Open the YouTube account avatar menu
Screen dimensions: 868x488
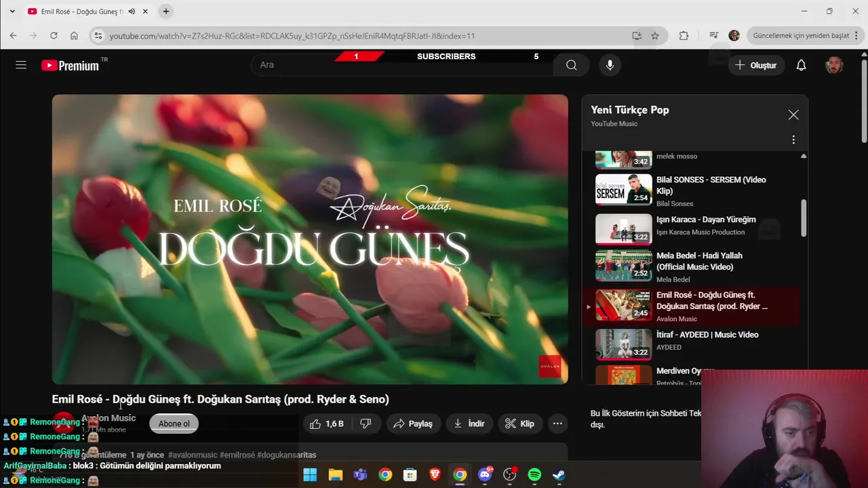(834, 65)
